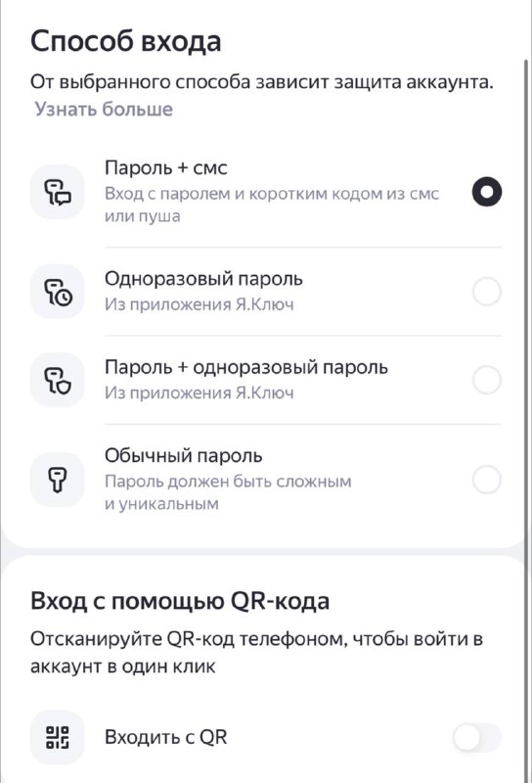Select the Обычный пароль radio button
This screenshot has height=783, width=532.
pyautogui.click(x=487, y=480)
